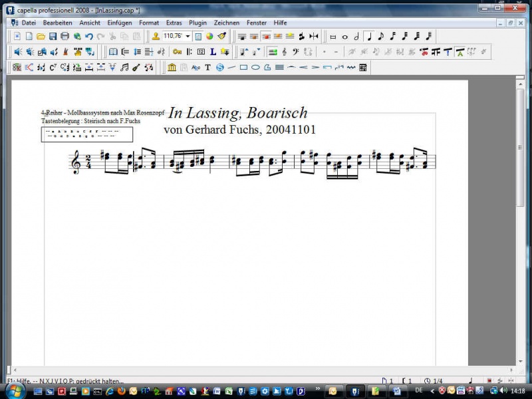The image size is (532, 399).
Task: Select the title text "In Lassing, Boarisch"
Action: click(x=238, y=112)
